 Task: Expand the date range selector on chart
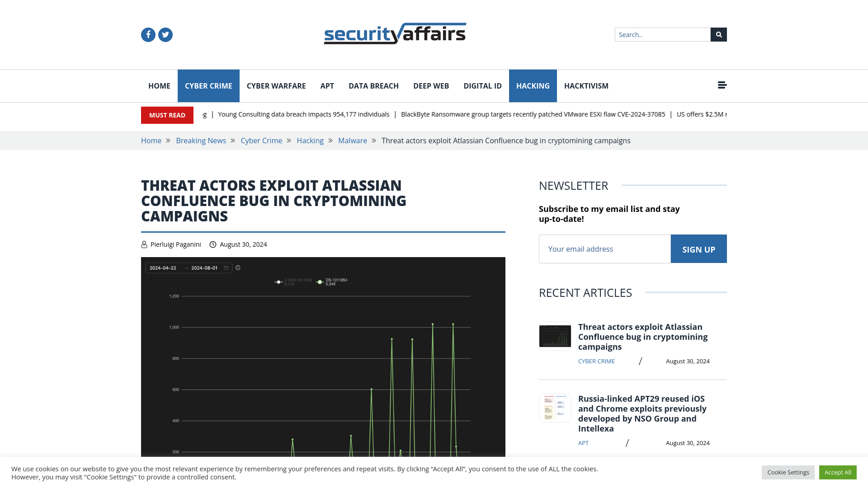point(226,268)
